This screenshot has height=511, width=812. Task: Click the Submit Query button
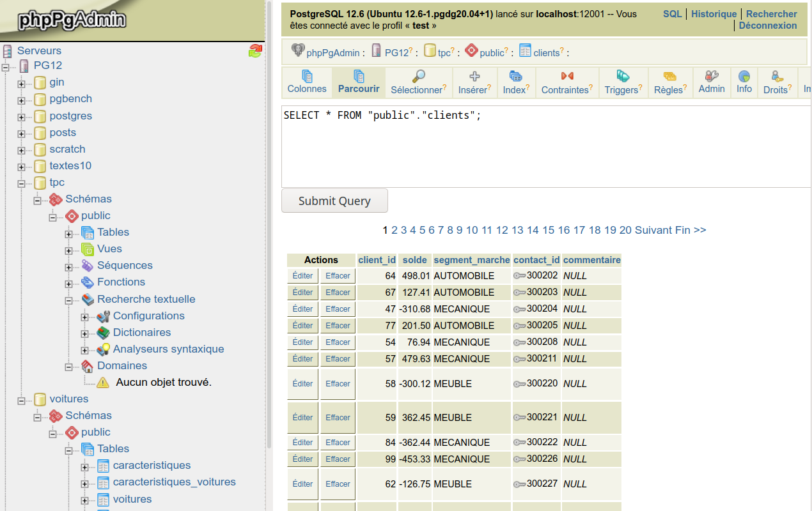(334, 201)
